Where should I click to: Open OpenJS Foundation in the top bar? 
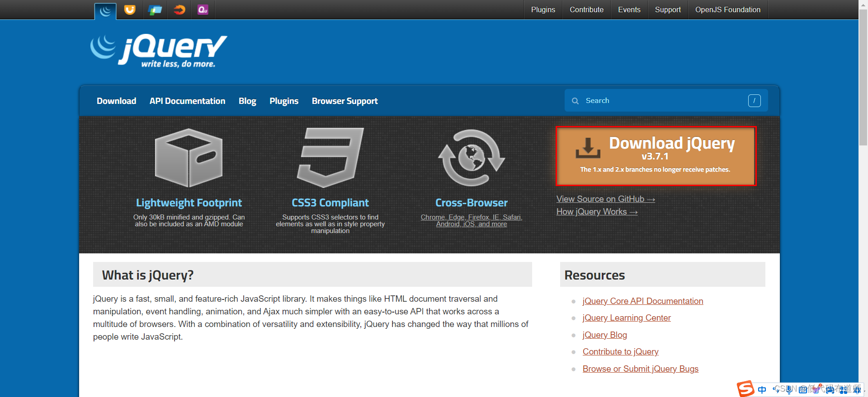tap(728, 9)
